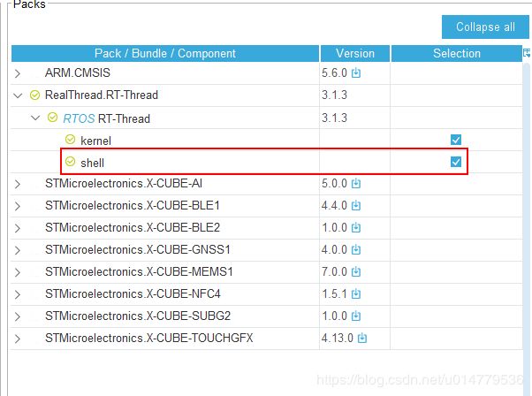This screenshot has width=532, height=396.
Task: Select the STMicroelectronics.X-CUBE-TOUCHGFX row text
Action: (x=149, y=338)
